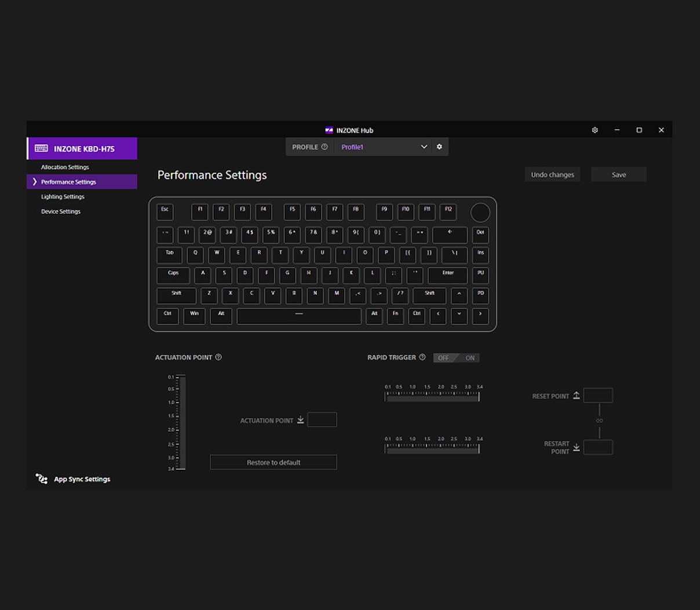Click the reset point horizontal slider

point(432,398)
